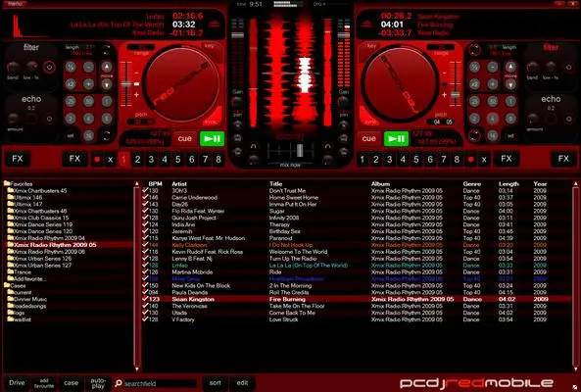Image resolution: width=581 pixels, height=392 pixels.
Task: Activate the right deck echo on/off ring
Action: [568, 119]
